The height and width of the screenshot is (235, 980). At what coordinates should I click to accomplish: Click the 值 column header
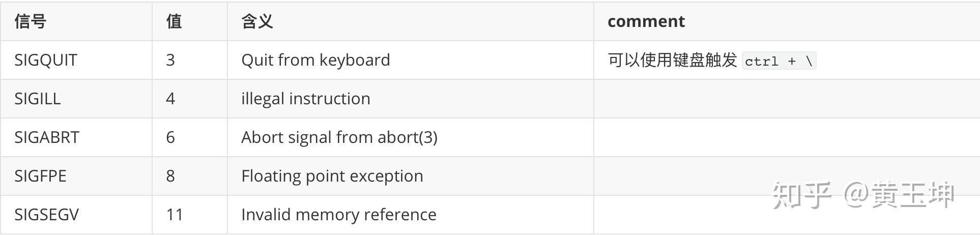[174, 21]
